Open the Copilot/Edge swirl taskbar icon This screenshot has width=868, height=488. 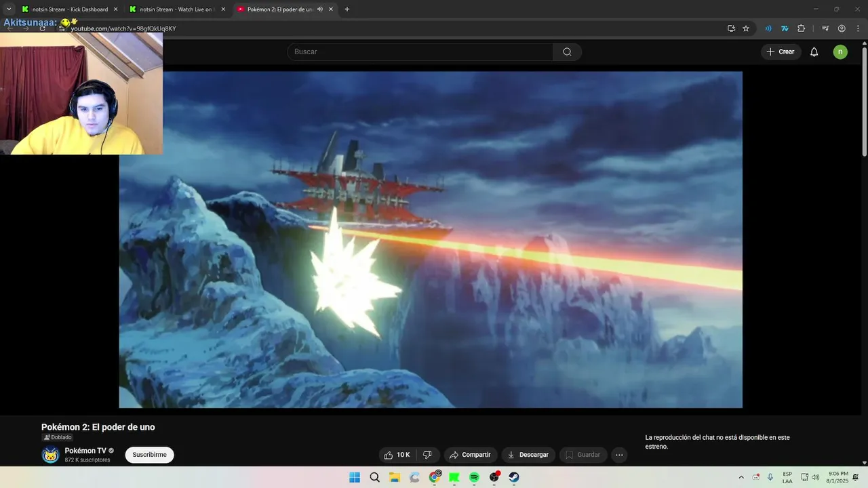[x=414, y=477]
